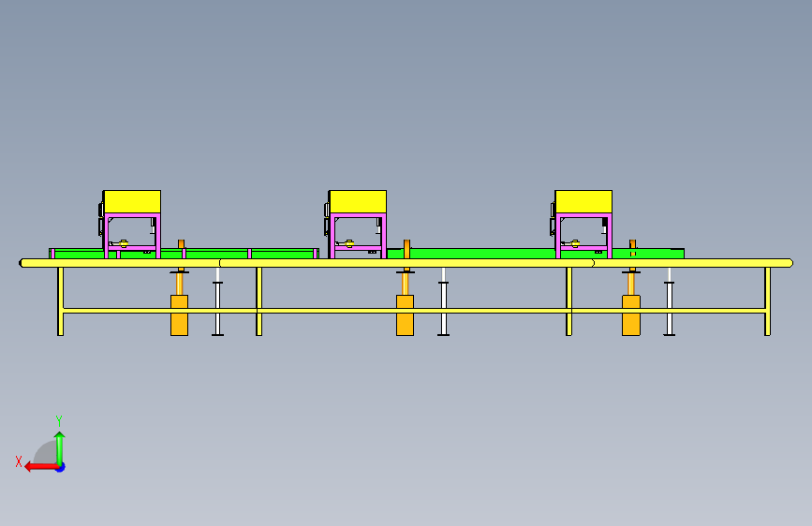Click the green Y axis arrow of triad

pos(60,448)
